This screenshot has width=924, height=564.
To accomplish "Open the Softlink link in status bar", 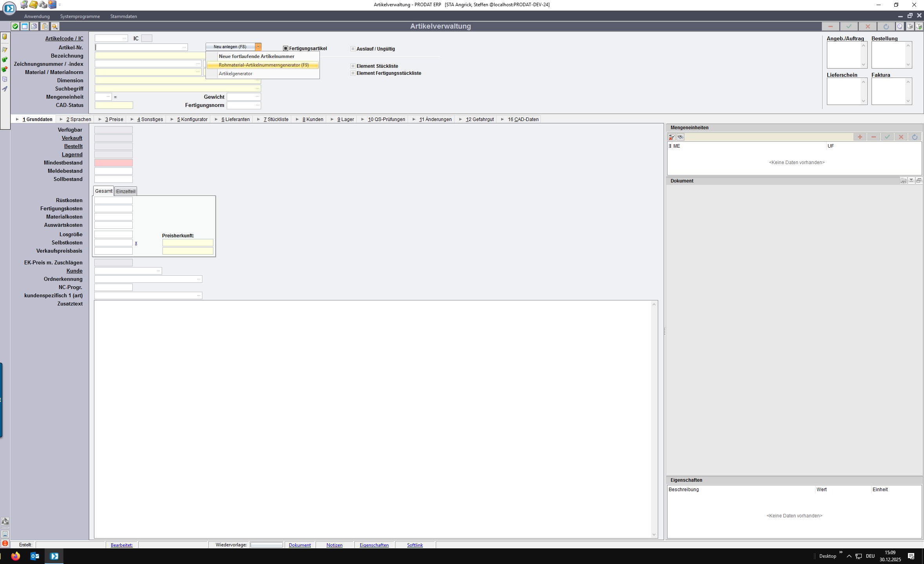I will 415,545.
